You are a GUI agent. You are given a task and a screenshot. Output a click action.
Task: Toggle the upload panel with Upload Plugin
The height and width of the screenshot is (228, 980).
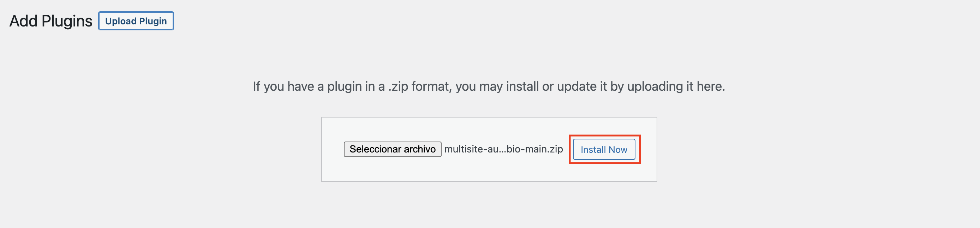(x=136, y=21)
